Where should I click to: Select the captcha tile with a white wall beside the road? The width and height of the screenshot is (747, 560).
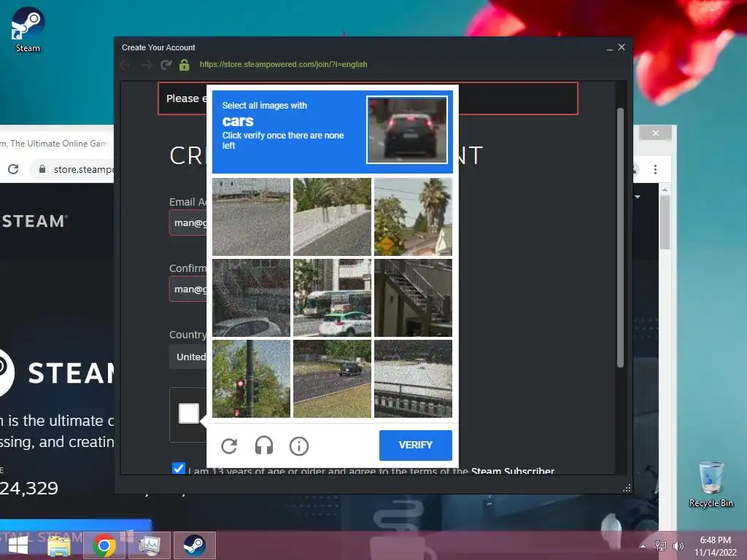click(x=332, y=217)
